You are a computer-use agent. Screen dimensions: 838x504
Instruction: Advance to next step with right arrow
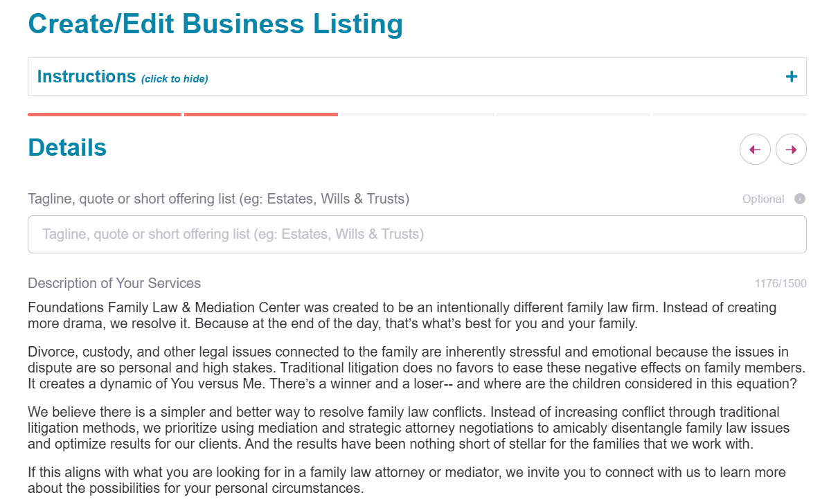[x=791, y=150]
